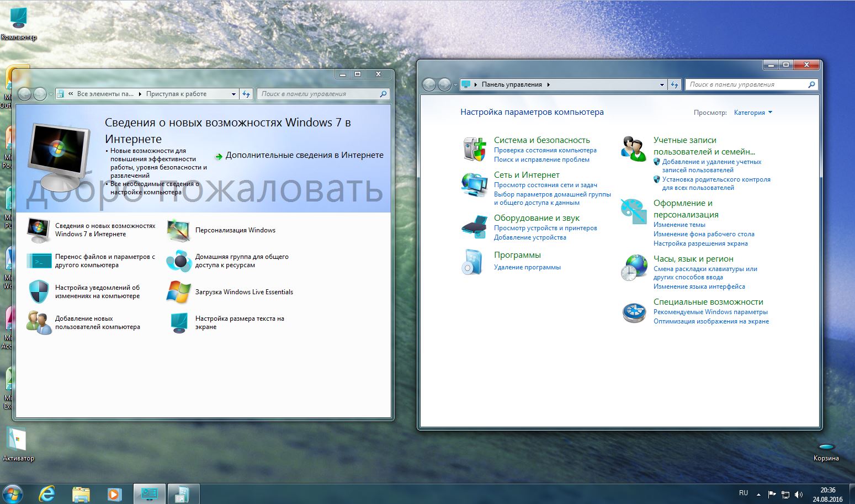Open recent pages dropdown in Приступая к работе window

pyautogui.click(x=51, y=94)
